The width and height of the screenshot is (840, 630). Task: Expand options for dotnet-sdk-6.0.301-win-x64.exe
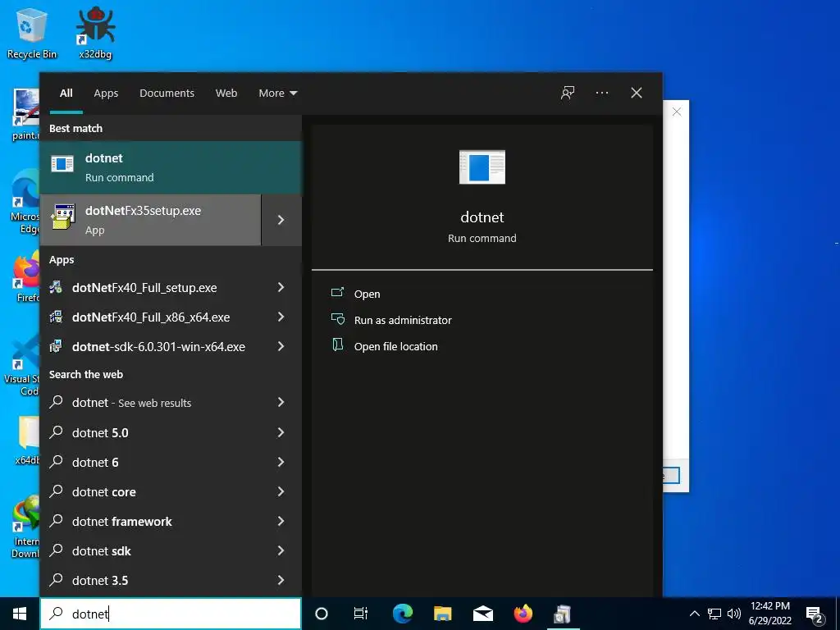click(281, 347)
